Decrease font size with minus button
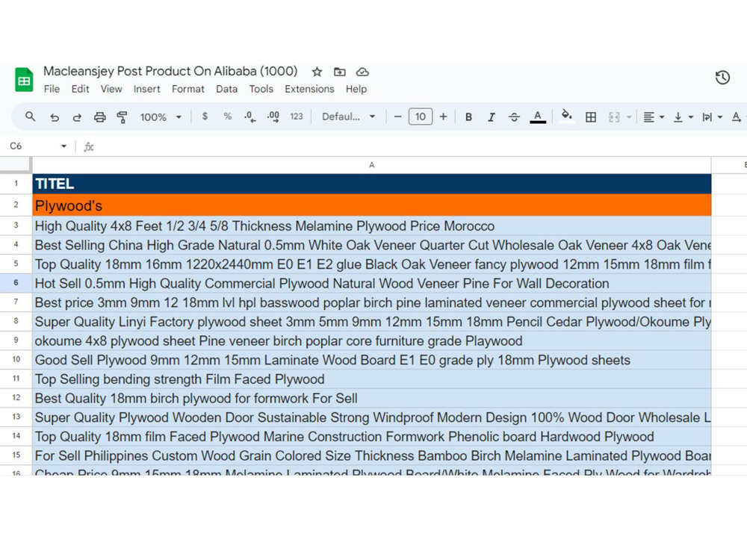 point(398,116)
